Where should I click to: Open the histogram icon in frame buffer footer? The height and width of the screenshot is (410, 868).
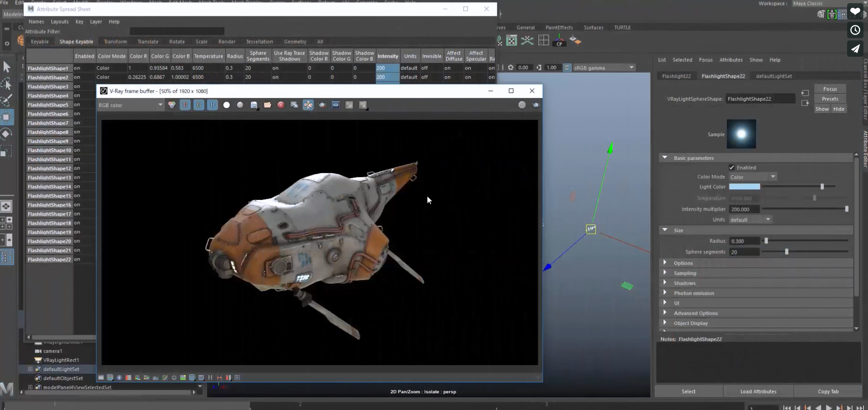click(155, 378)
